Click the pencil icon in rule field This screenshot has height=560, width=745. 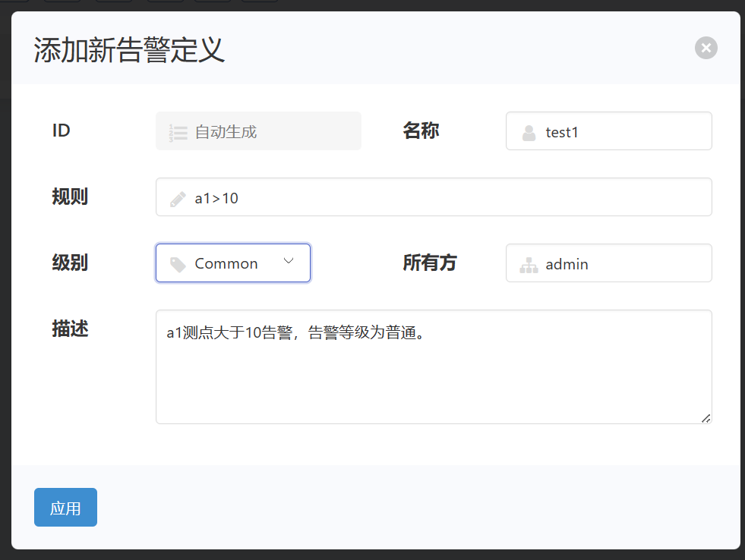point(178,200)
